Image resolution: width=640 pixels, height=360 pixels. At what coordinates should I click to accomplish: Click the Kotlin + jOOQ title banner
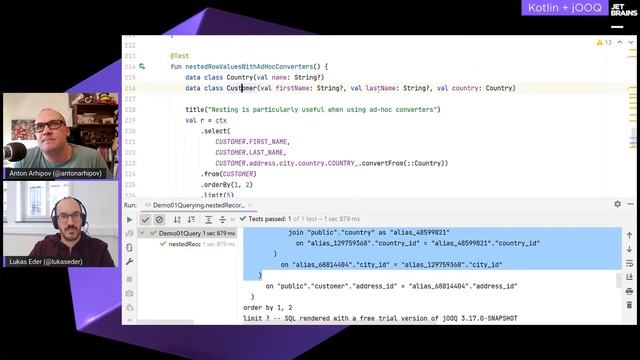(x=564, y=8)
